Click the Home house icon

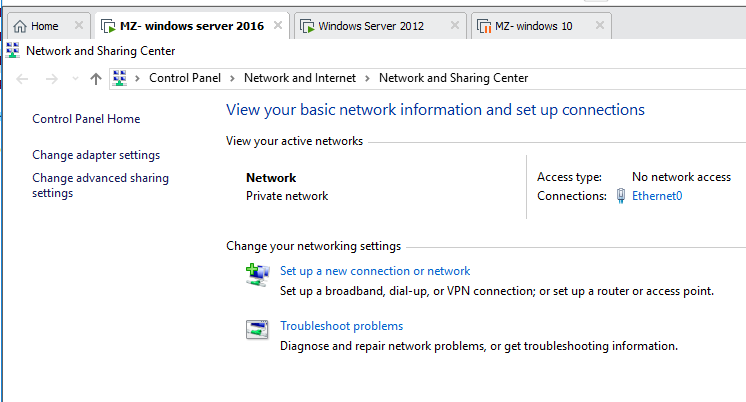click(x=20, y=26)
